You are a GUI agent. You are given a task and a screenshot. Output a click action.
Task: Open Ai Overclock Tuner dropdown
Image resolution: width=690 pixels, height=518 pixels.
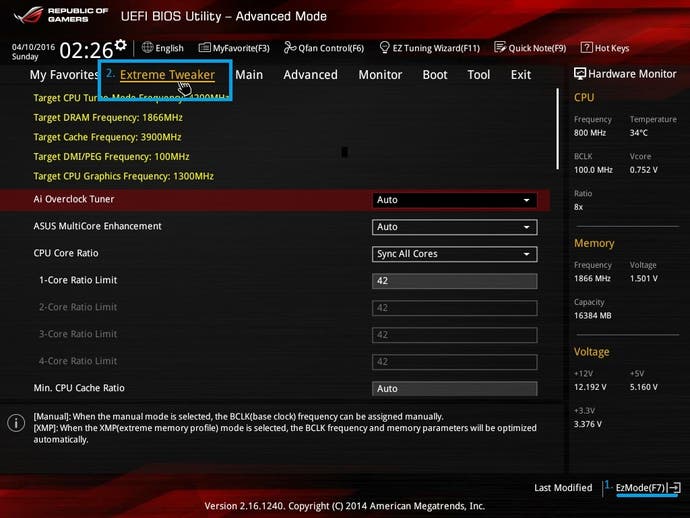coord(455,200)
